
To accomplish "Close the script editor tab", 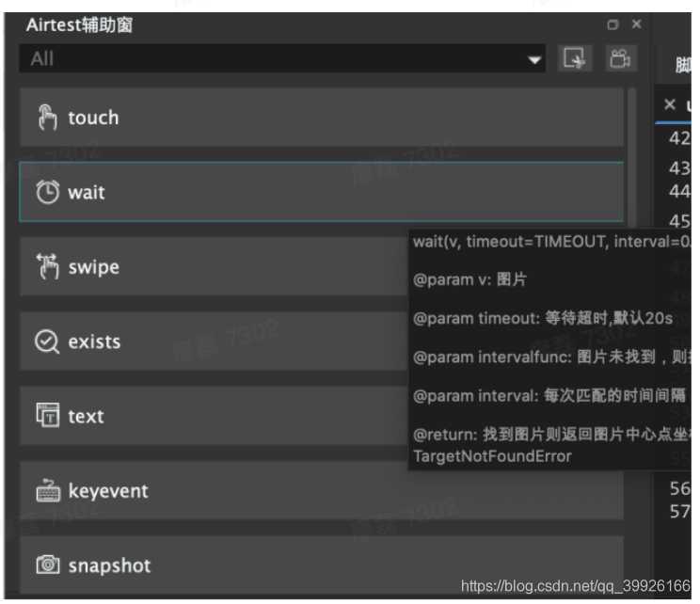I will click(x=670, y=104).
